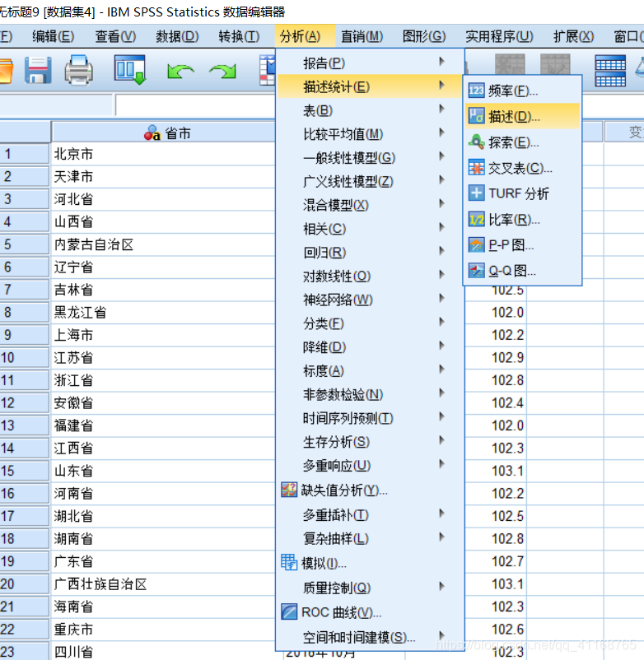Click the Missing Value Analysis icon
This screenshot has height=660, width=644.
(x=289, y=490)
